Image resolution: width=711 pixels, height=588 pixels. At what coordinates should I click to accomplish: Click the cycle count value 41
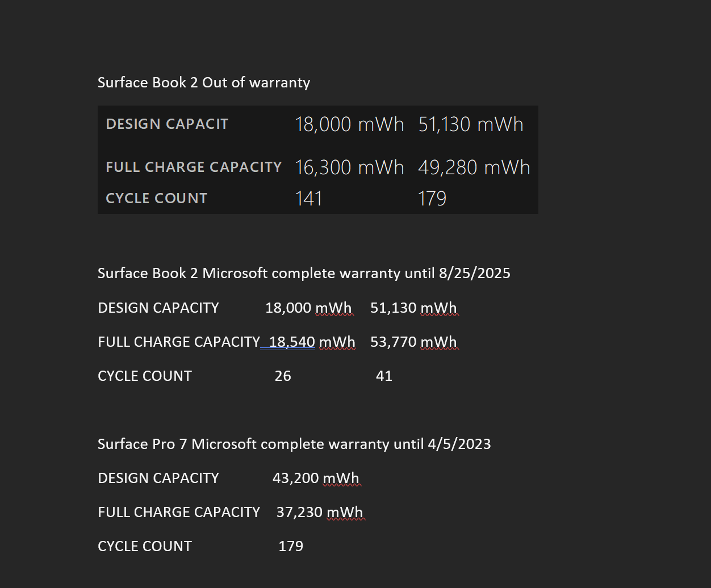pos(384,376)
